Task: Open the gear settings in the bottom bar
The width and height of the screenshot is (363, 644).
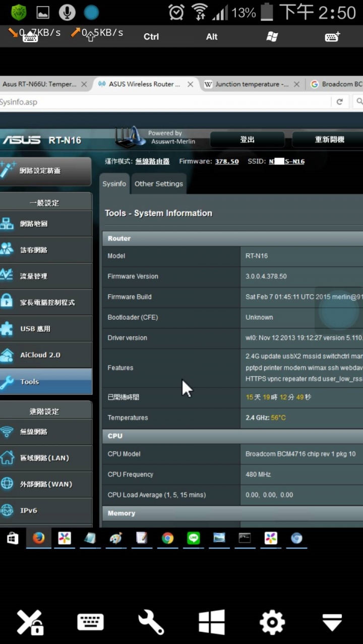Action: click(x=272, y=622)
